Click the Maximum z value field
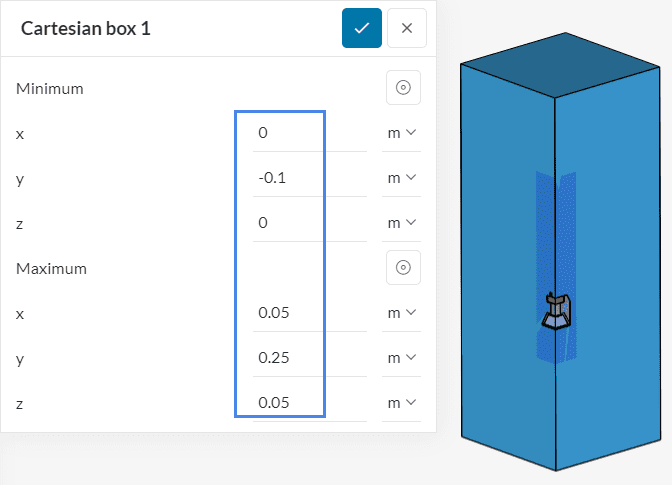Image resolution: width=672 pixels, height=485 pixels. (308, 403)
